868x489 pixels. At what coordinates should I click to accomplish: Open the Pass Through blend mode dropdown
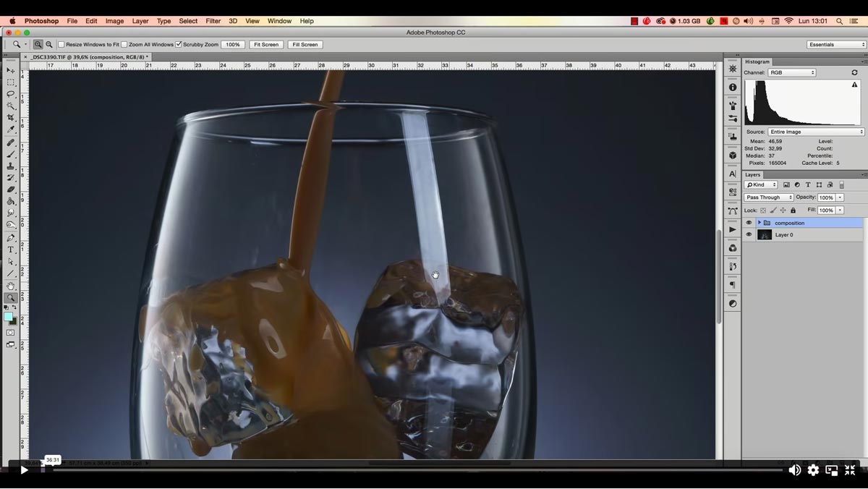pos(769,197)
